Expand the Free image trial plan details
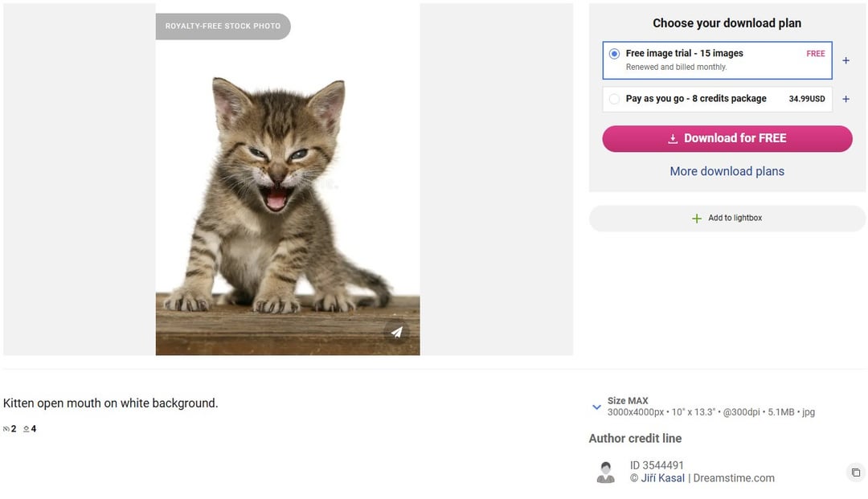This screenshot has width=868, height=499. click(845, 60)
